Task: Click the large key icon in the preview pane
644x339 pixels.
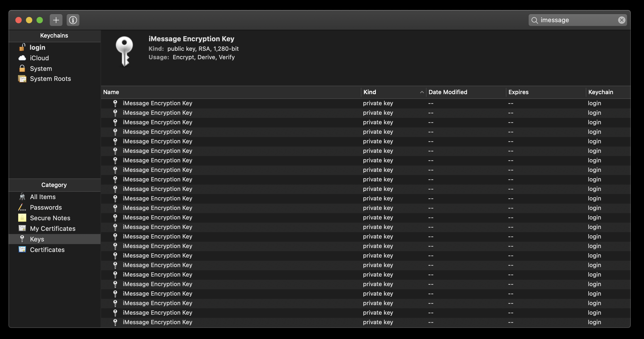Action: [x=124, y=51]
